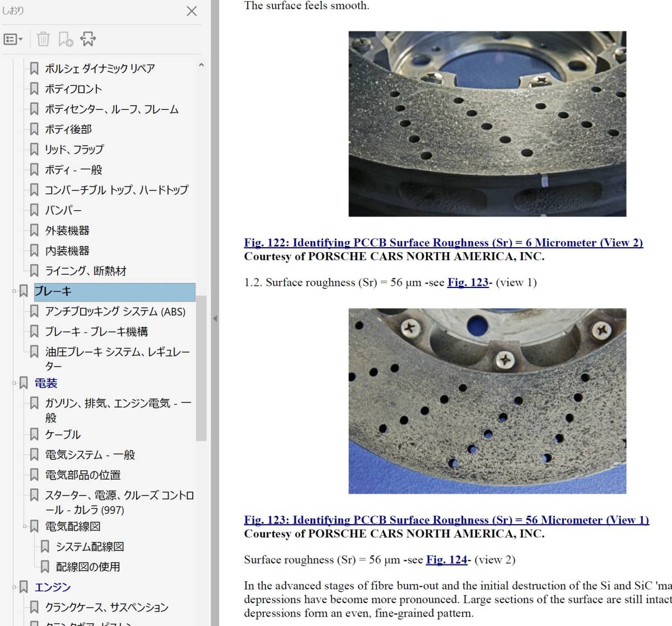Go to the ケーブル bookmark
672x626 pixels.
(x=63, y=434)
